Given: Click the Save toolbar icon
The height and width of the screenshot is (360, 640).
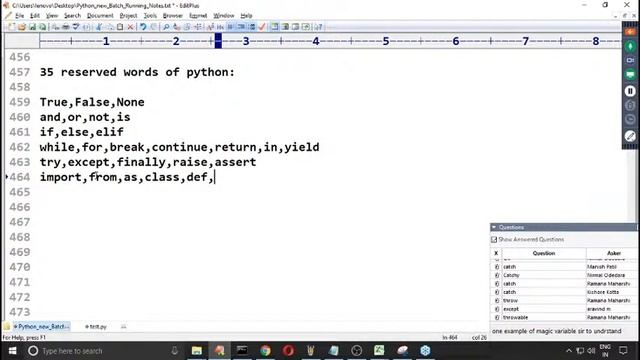Looking at the screenshot, I should coord(32,27).
